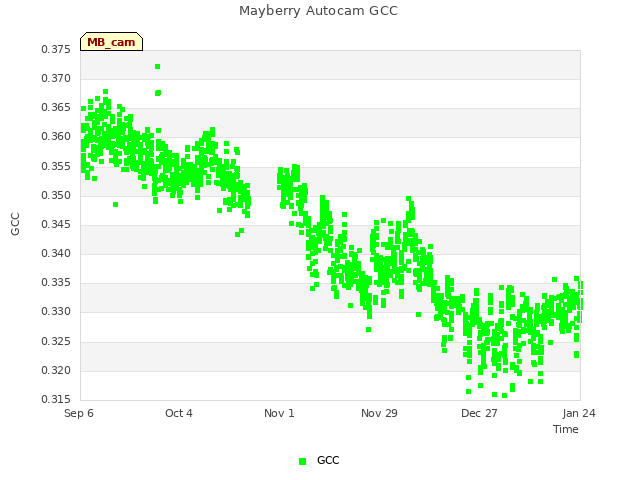
Task: Click the 0.350 y-axis label
Action: pyautogui.click(x=56, y=196)
